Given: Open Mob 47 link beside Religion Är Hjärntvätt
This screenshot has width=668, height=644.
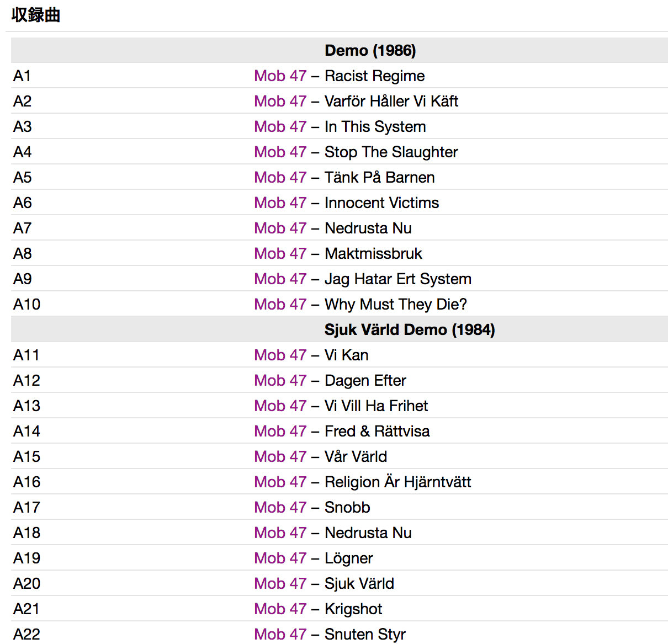Looking at the screenshot, I should [x=280, y=482].
